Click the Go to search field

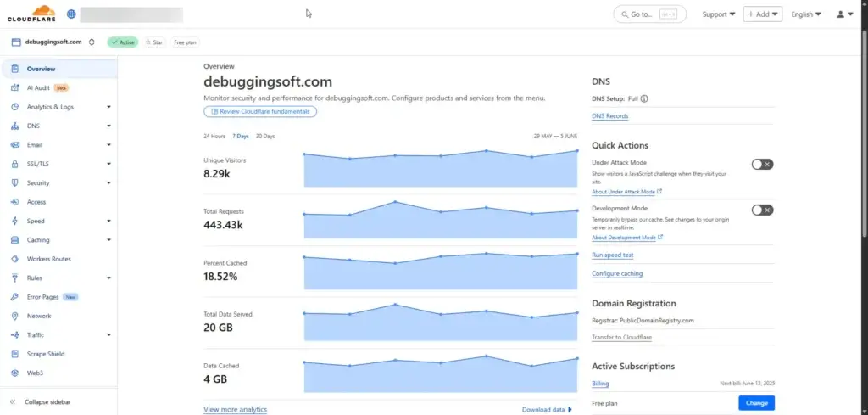pyautogui.click(x=650, y=14)
